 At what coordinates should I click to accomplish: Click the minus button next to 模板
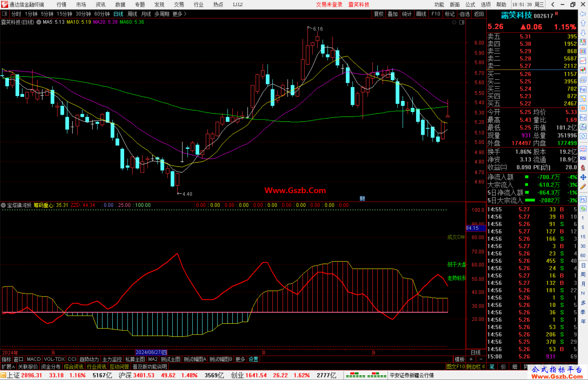(x=481, y=359)
